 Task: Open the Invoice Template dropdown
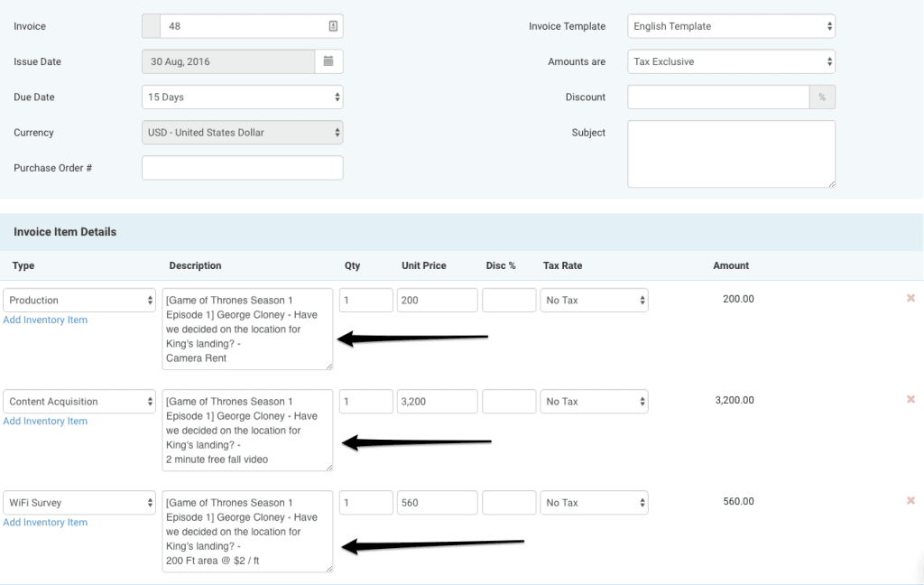pos(731,25)
